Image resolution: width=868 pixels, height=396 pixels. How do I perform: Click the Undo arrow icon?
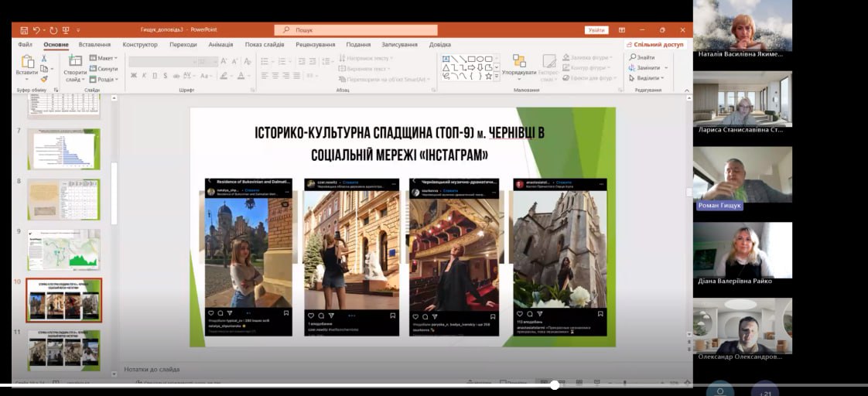tap(36, 30)
